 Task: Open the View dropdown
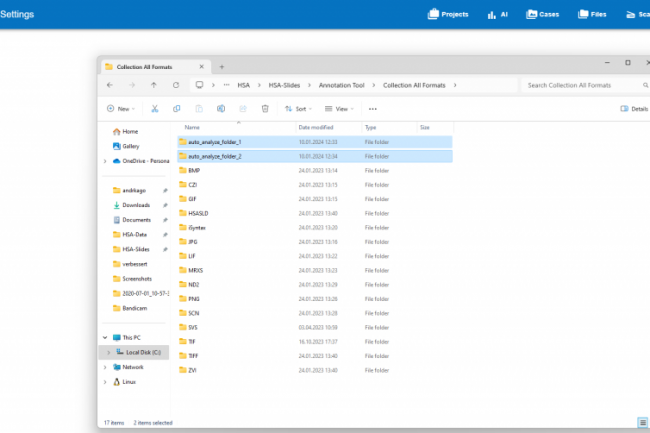[340, 108]
